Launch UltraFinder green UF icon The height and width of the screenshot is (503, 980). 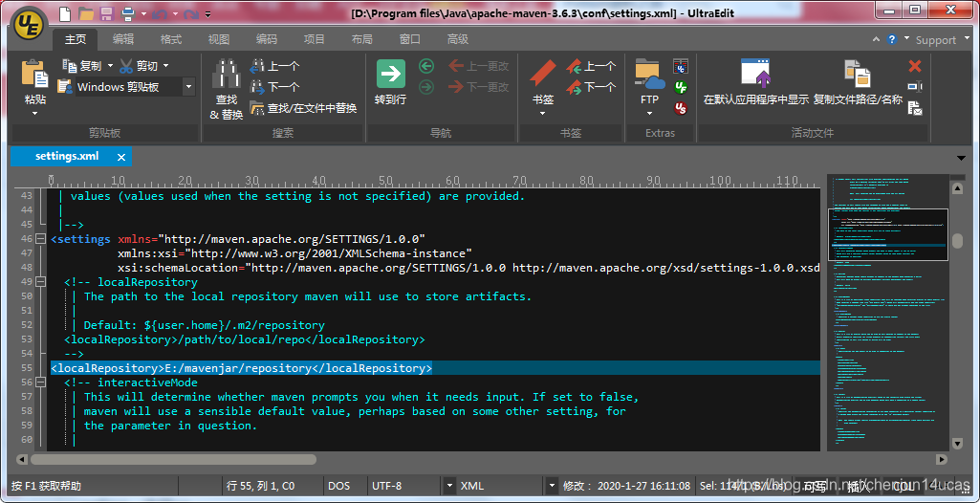(681, 87)
